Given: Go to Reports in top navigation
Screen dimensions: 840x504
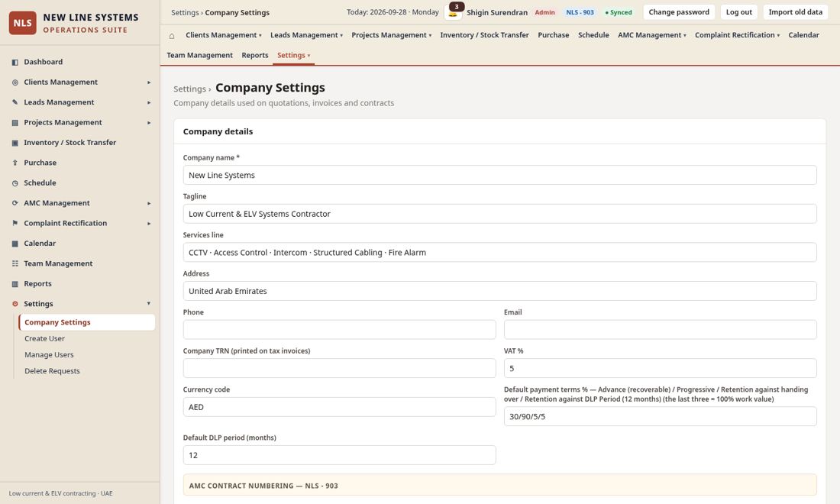Looking at the screenshot, I should tap(255, 55).
